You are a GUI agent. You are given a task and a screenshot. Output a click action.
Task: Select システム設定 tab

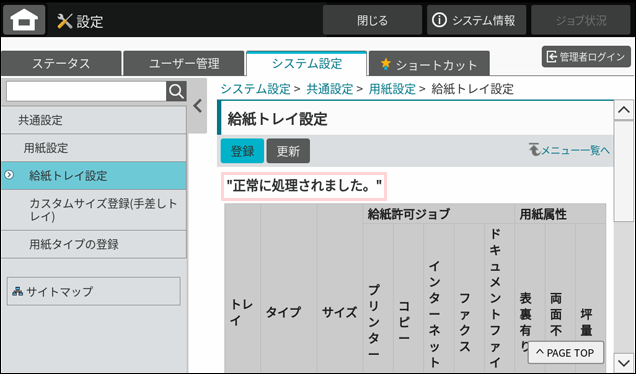click(307, 63)
